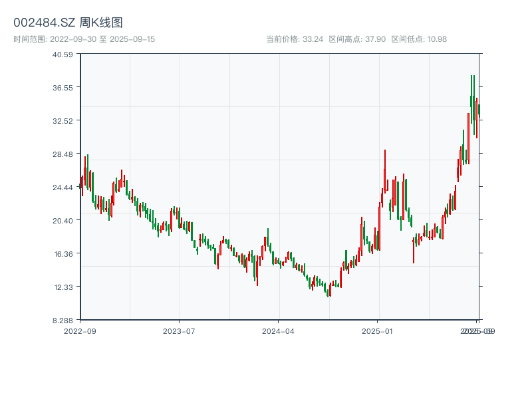Click the red candle at the chart's lowest point near 10.98
Image resolution: width=532 pixels, height=399 pixels.
coord(330,290)
